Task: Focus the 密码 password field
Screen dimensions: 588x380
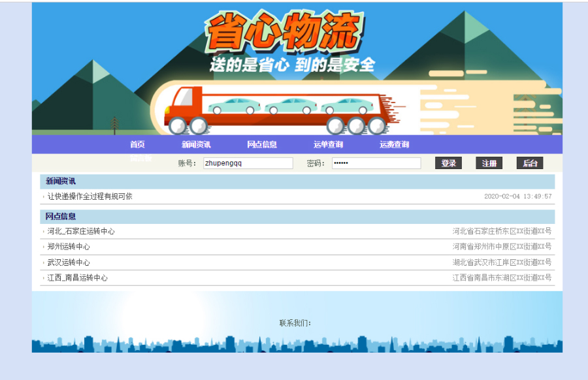Action: (x=376, y=163)
